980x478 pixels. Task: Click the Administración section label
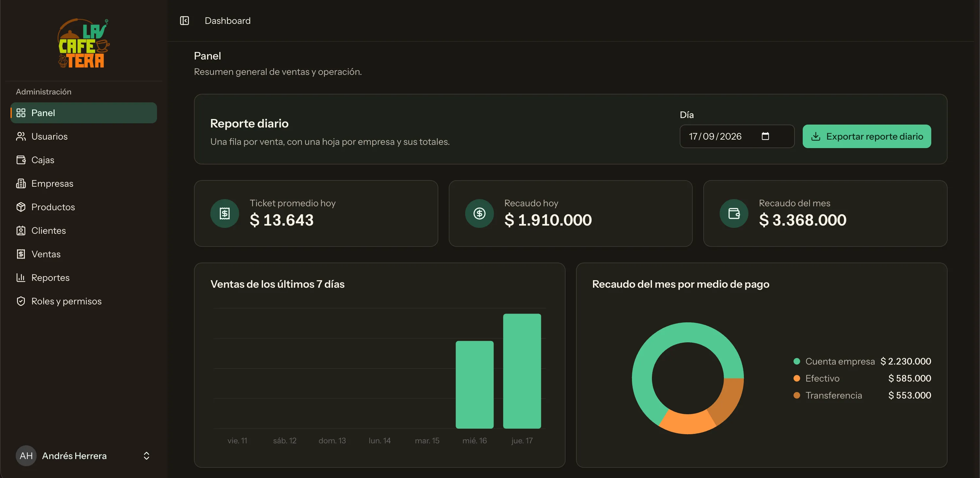(44, 92)
